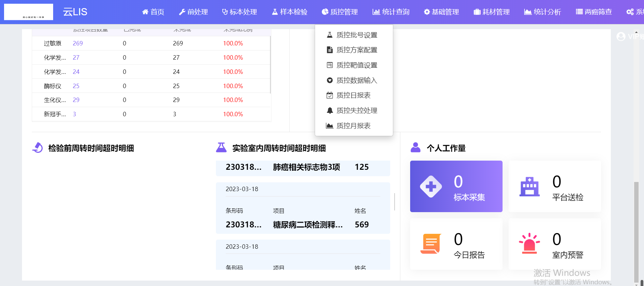
Task: Open 质控日报表 from the dropdown
Action: tap(354, 95)
